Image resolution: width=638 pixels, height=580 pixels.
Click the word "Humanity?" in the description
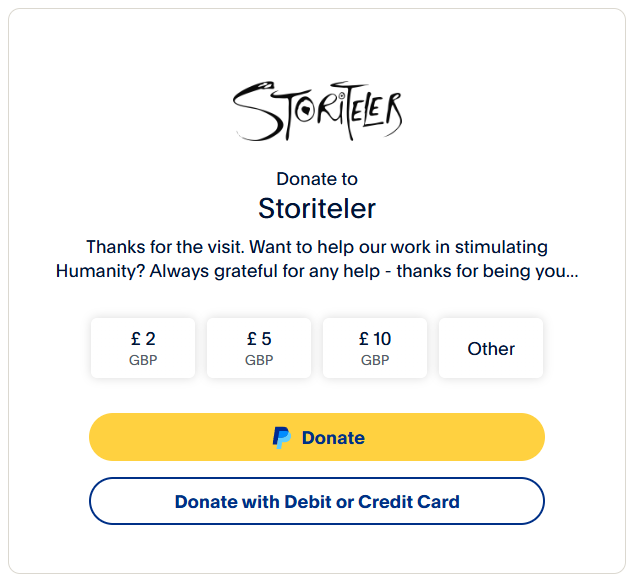tap(98, 271)
